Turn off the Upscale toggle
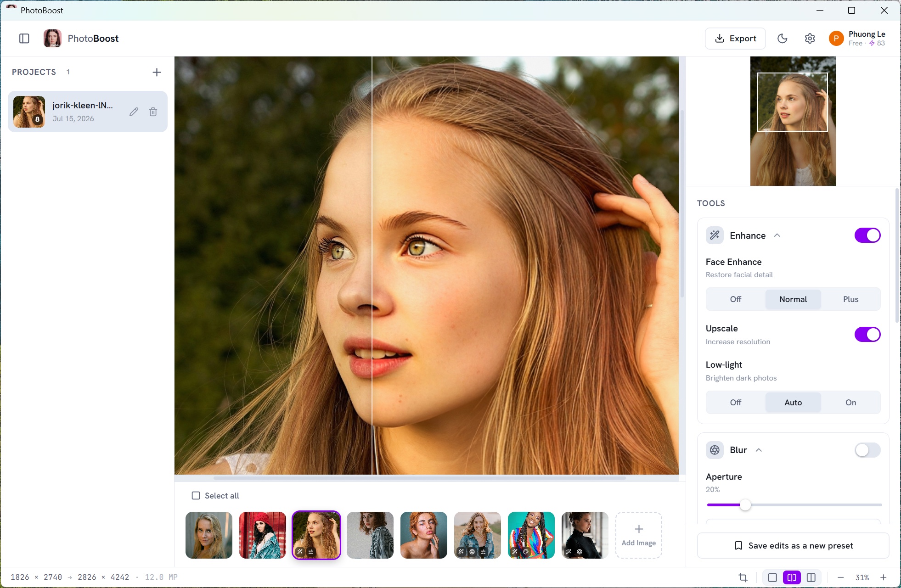 867,335
